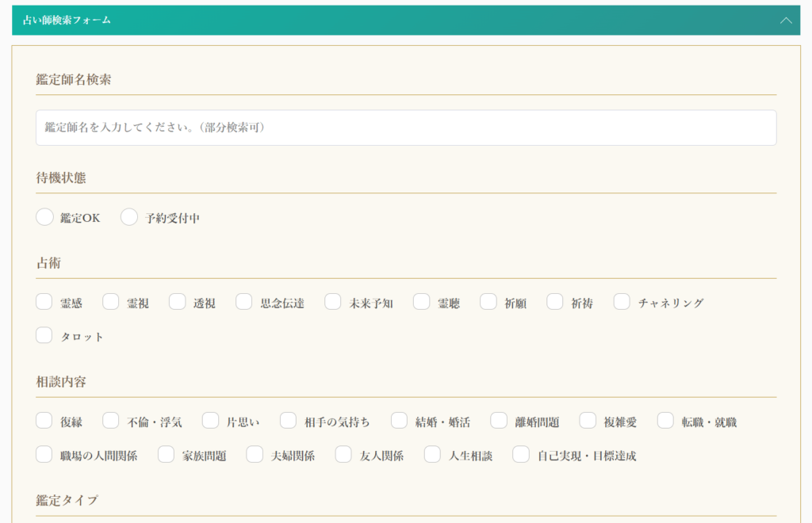This screenshot has width=812, height=523.
Task: Select the タロット divination checkbox
Action: [x=44, y=334]
